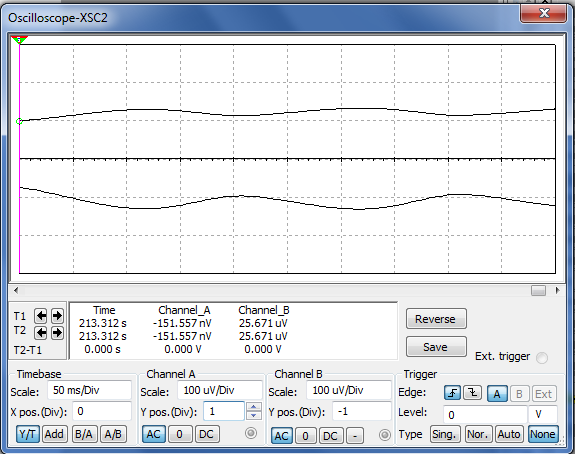This screenshot has height=454, width=575.
Task: Set trigger type to Auto
Action: pos(509,435)
